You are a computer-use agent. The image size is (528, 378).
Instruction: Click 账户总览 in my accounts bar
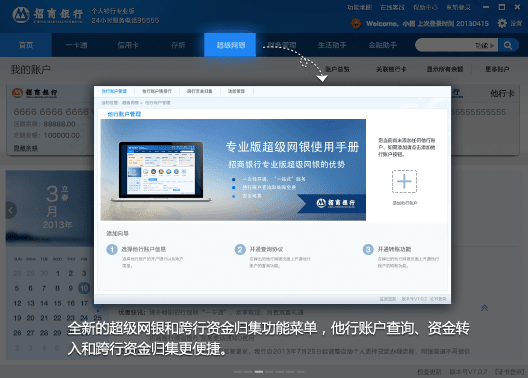pyautogui.click(x=337, y=69)
